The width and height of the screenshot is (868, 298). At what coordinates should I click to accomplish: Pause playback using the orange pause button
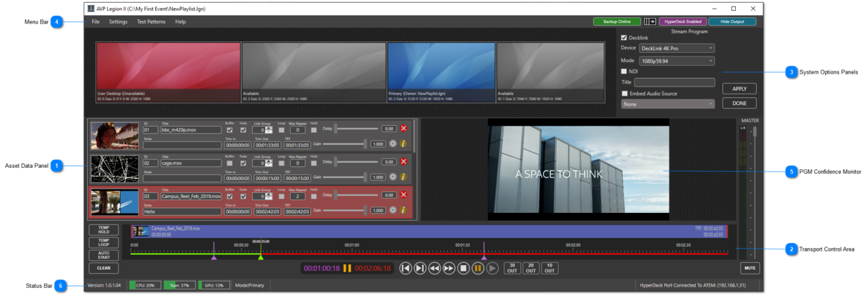click(478, 269)
